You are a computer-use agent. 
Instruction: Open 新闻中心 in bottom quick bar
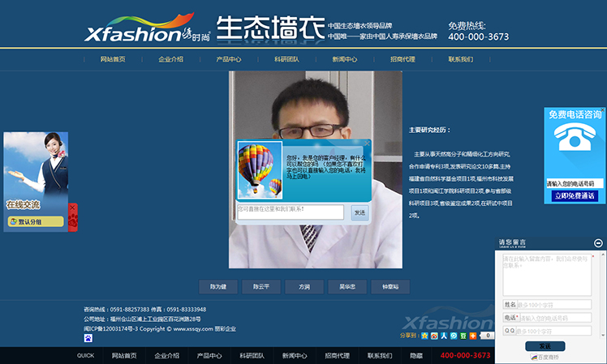click(295, 356)
